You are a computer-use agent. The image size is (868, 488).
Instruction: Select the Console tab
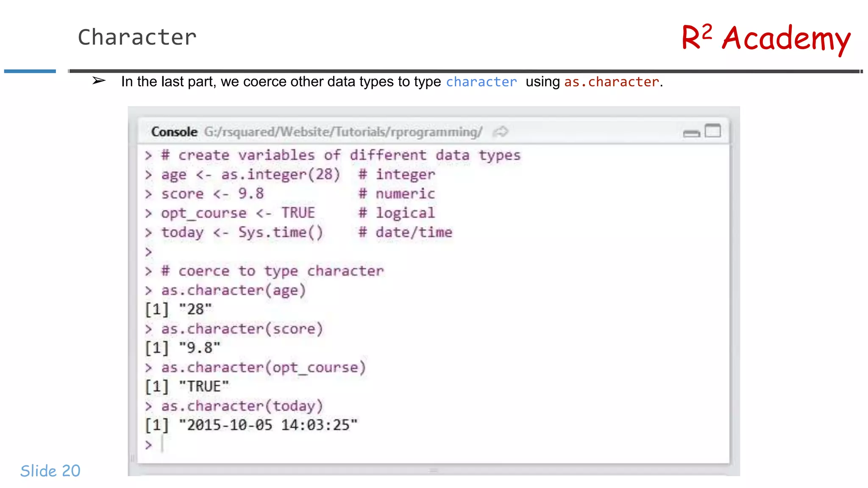[174, 132]
